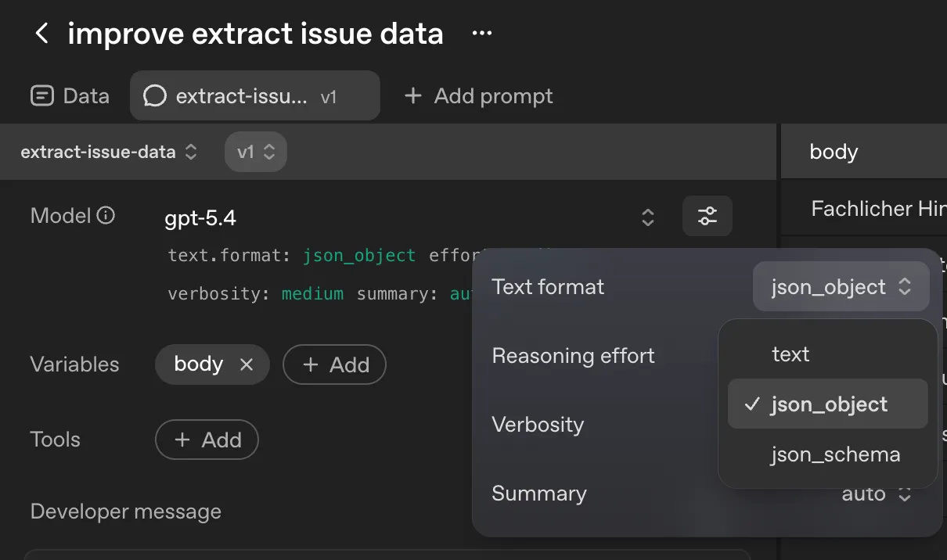Click the Model info icon
The height and width of the screenshot is (560, 947).
(x=106, y=215)
